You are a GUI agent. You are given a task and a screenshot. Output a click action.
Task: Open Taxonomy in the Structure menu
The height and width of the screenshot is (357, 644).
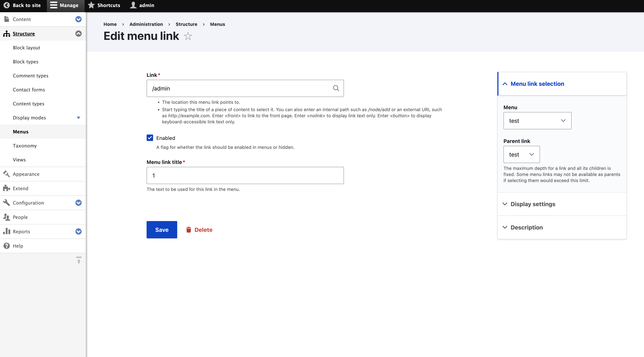point(25,146)
